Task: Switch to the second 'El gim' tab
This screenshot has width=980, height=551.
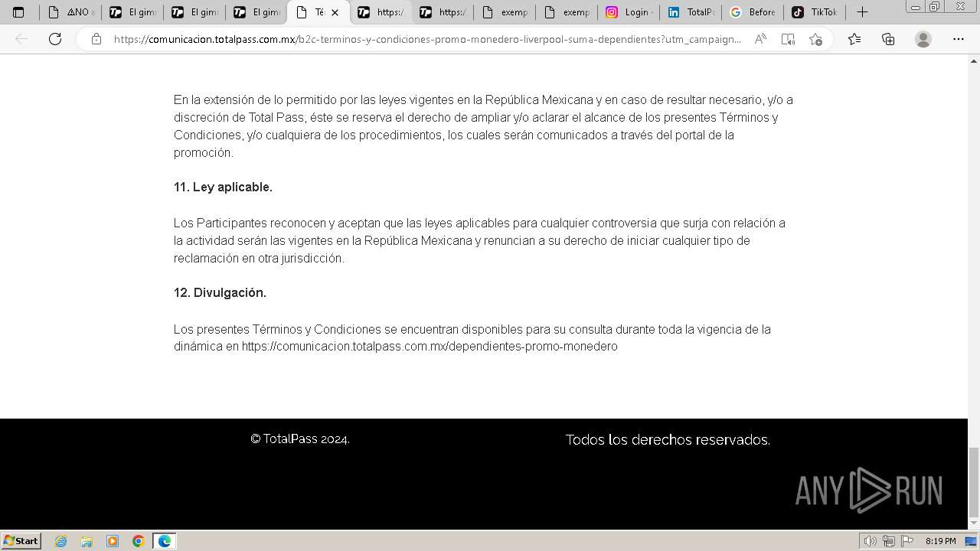Action: [x=194, y=12]
